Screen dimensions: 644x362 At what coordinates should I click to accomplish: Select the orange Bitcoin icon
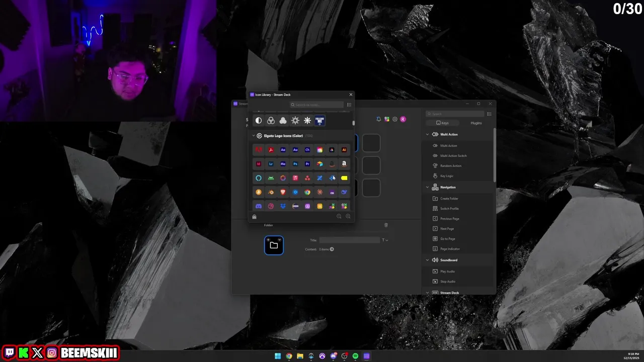coord(259,192)
